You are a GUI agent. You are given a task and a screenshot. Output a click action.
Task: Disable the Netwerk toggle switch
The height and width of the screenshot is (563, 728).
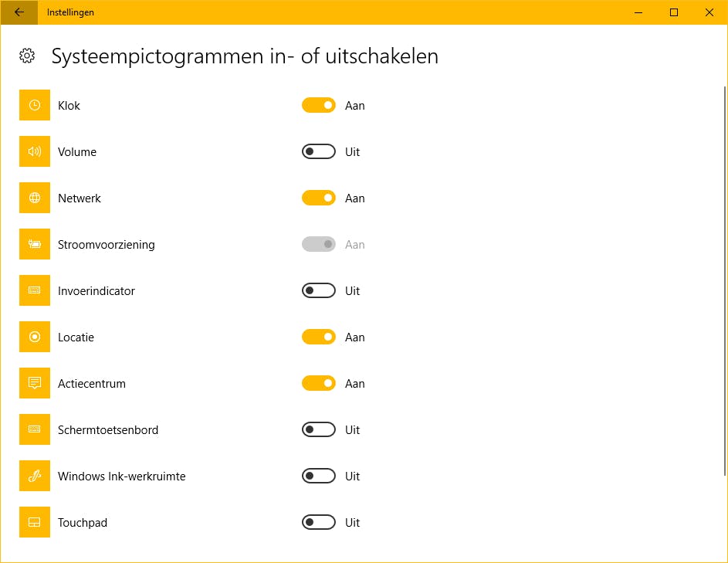click(319, 198)
